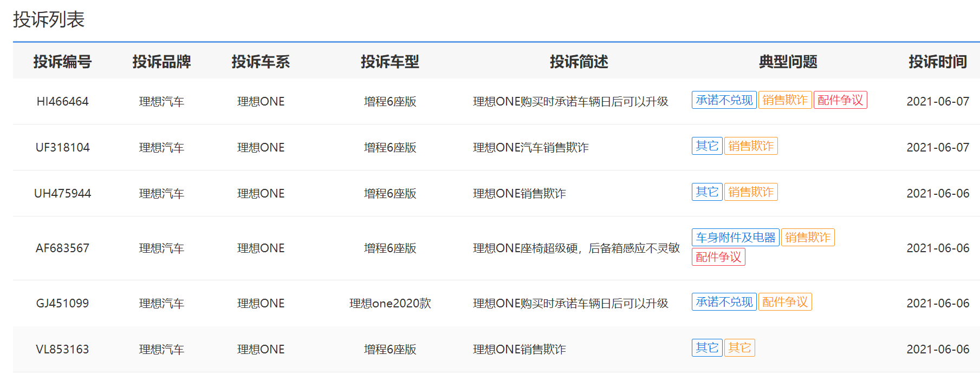This screenshot has height=381, width=980.
Task: Click date 2021-06-07 in UF318104 row
Action: click(x=938, y=147)
